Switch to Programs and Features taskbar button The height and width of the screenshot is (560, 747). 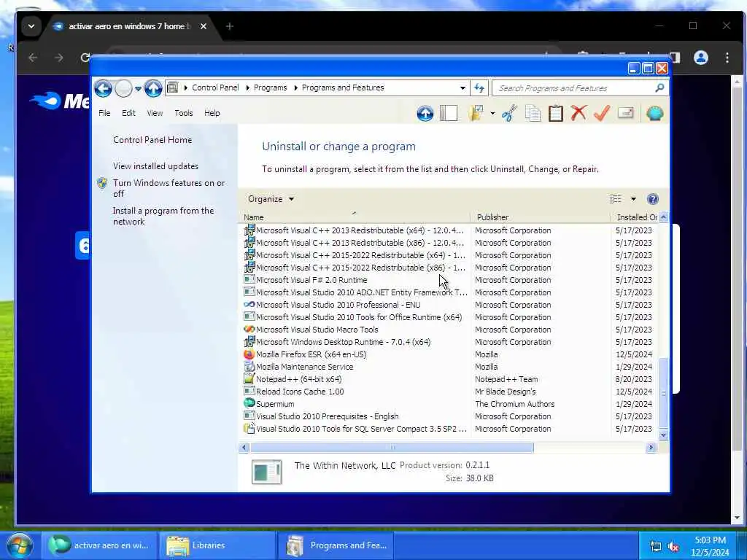point(337,545)
